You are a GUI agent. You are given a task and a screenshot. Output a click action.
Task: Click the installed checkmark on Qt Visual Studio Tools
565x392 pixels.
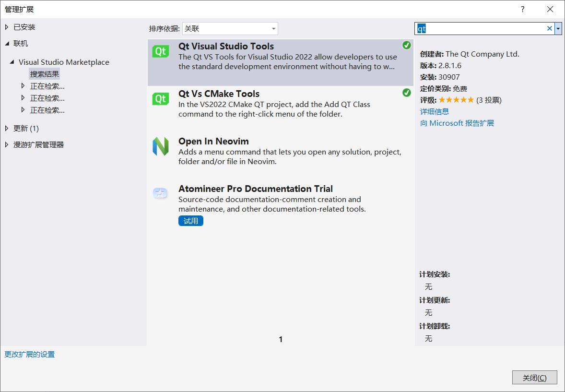tap(406, 45)
